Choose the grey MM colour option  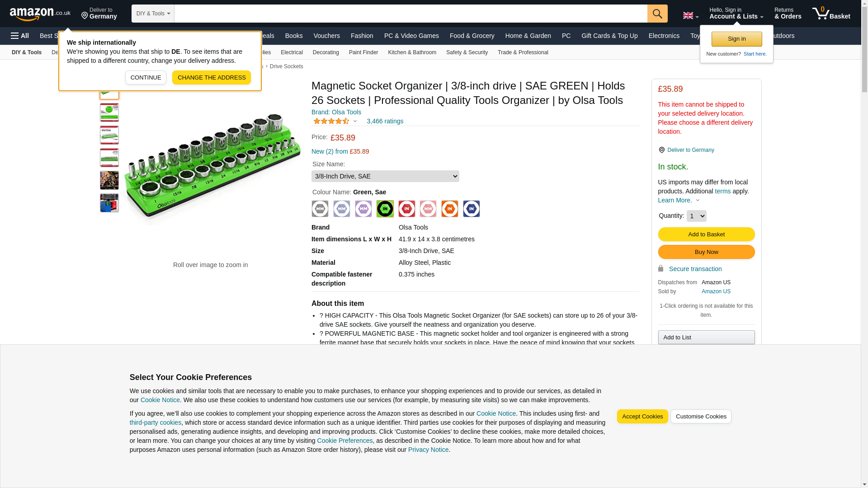pos(320,209)
